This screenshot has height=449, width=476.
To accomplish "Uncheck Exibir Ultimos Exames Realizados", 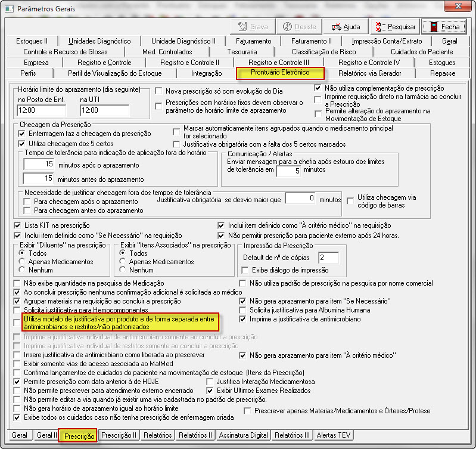I will pos(210,391).
